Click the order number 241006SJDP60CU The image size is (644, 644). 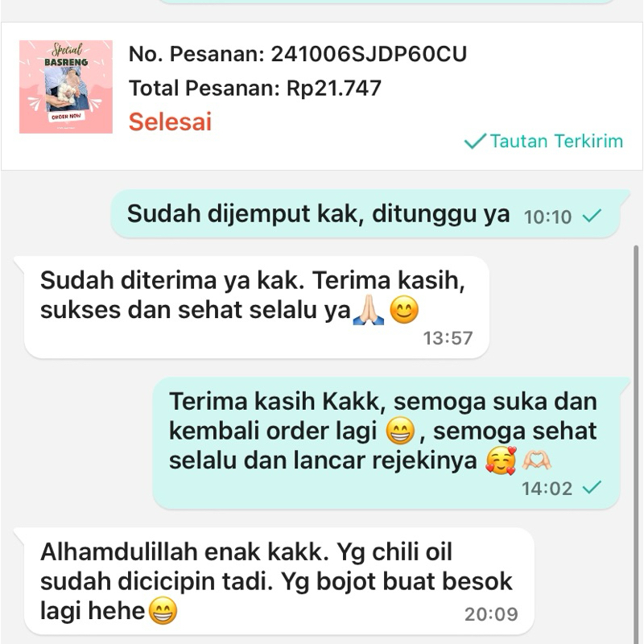pos(369,54)
